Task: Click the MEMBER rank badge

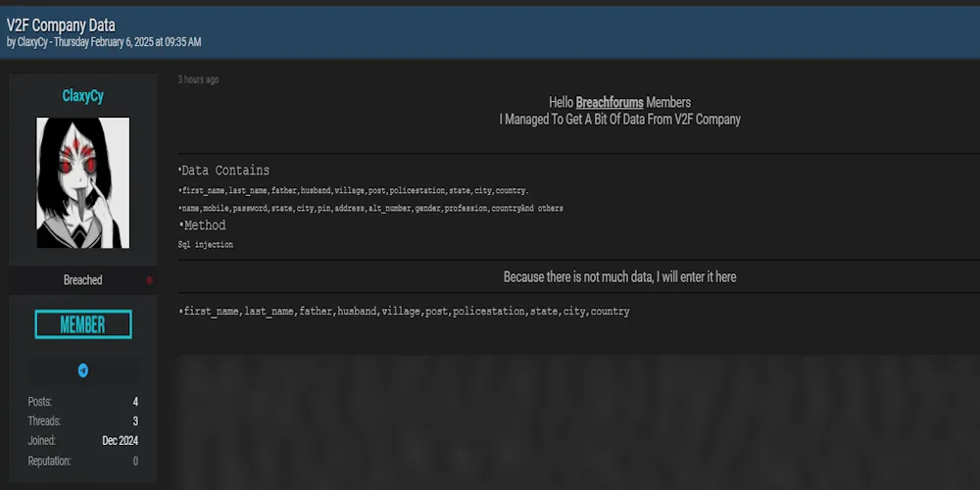Action: point(83,324)
